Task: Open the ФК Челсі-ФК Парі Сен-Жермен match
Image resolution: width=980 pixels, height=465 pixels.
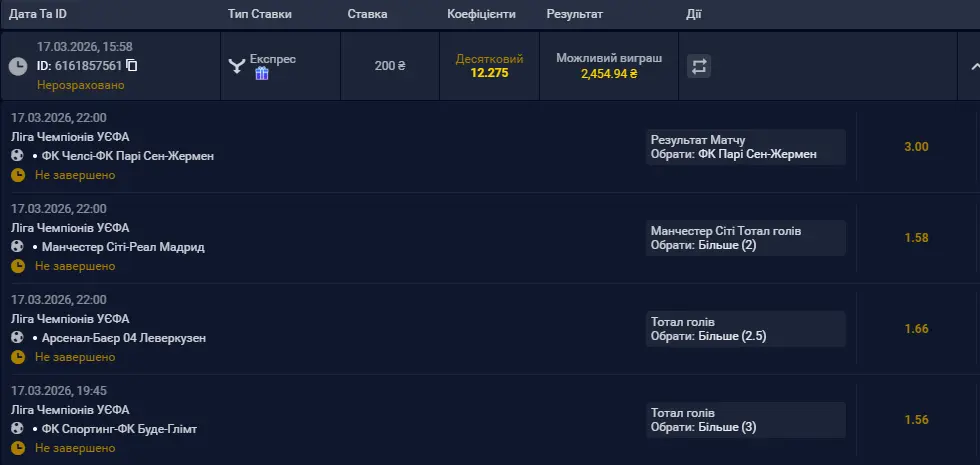Action: pos(128,156)
